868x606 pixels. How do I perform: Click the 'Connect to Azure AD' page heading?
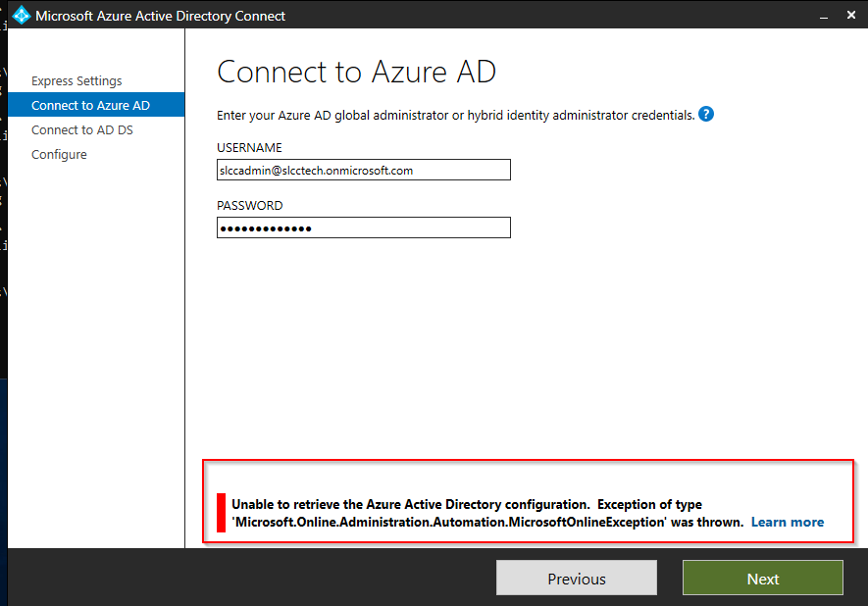(356, 72)
